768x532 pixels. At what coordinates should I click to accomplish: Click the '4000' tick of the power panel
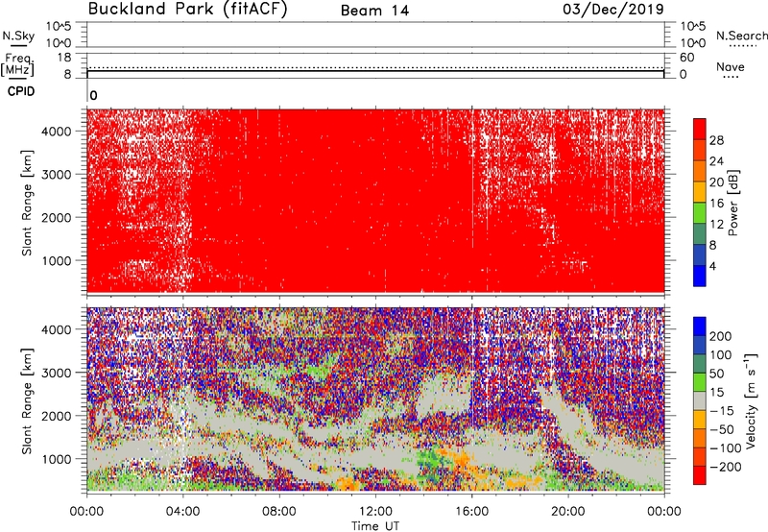coord(57,132)
